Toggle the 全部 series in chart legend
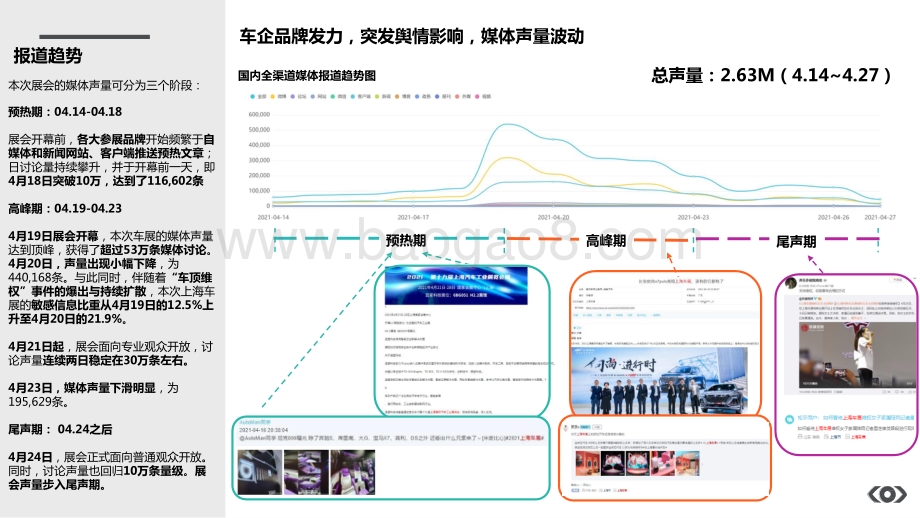The height and width of the screenshot is (518, 920). pyautogui.click(x=258, y=96)
